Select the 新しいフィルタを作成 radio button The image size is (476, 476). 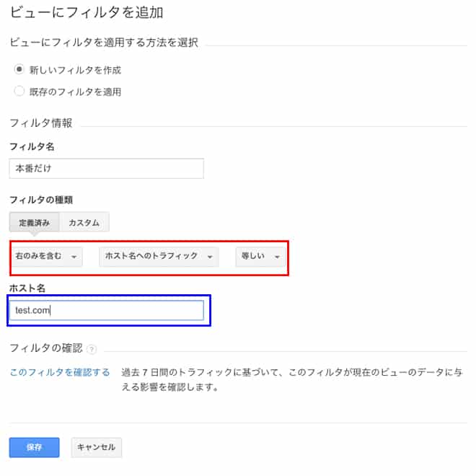click(19, 69)
